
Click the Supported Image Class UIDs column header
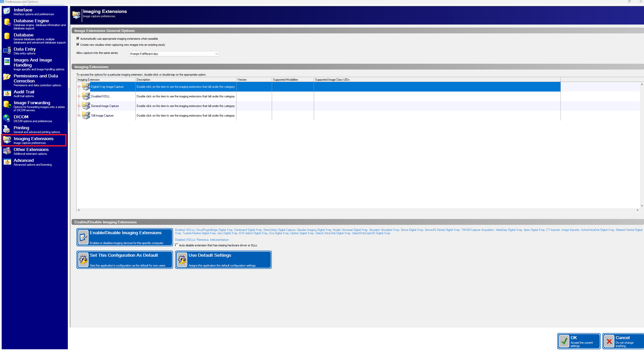pyautogui.click(x=437, y=80)
